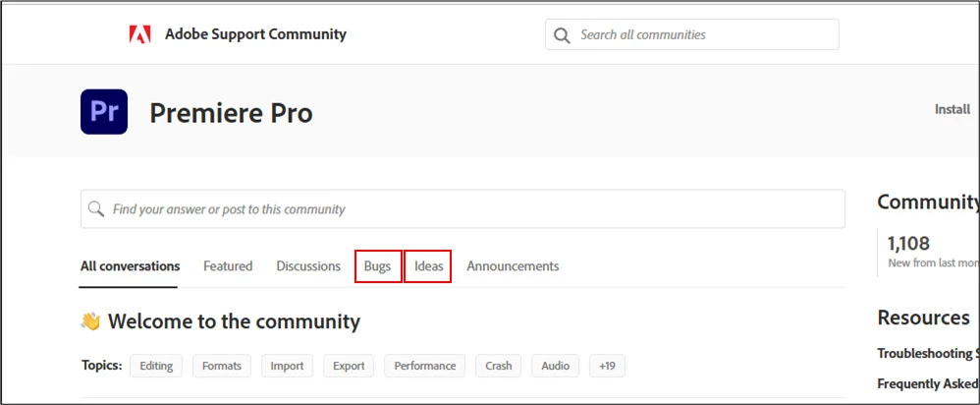980x405 pixels.
Task: Switch to the Featured tab
Action: (x=228, y=266)
